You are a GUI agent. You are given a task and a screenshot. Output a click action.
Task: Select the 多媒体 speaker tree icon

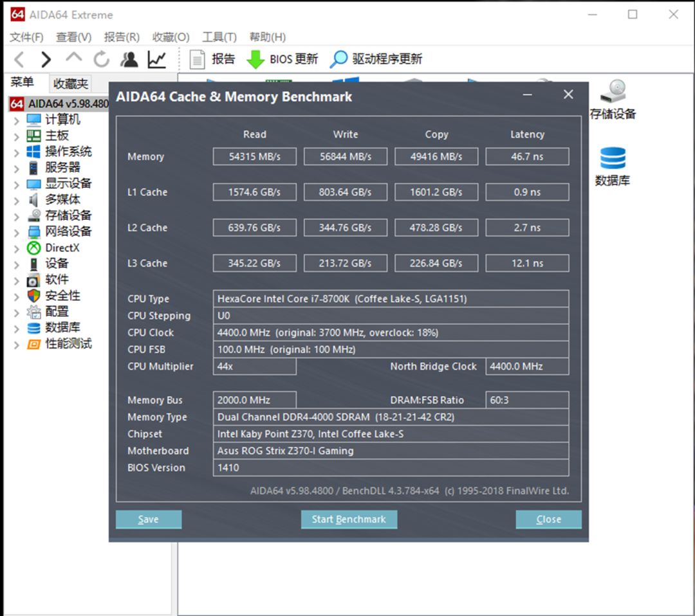(33, 200)
